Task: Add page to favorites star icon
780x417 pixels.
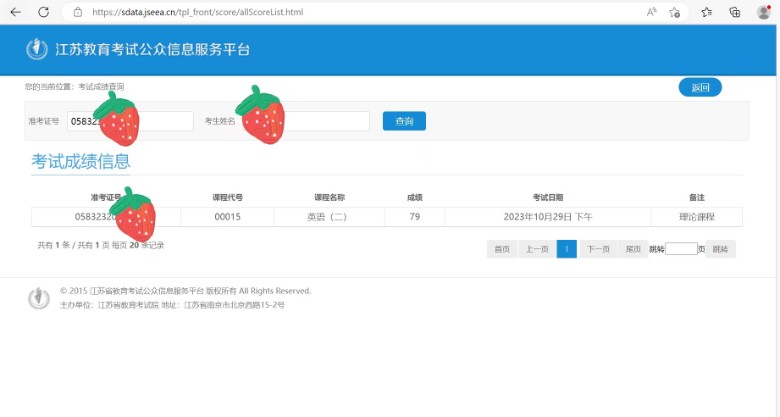Action: point(675,12)
